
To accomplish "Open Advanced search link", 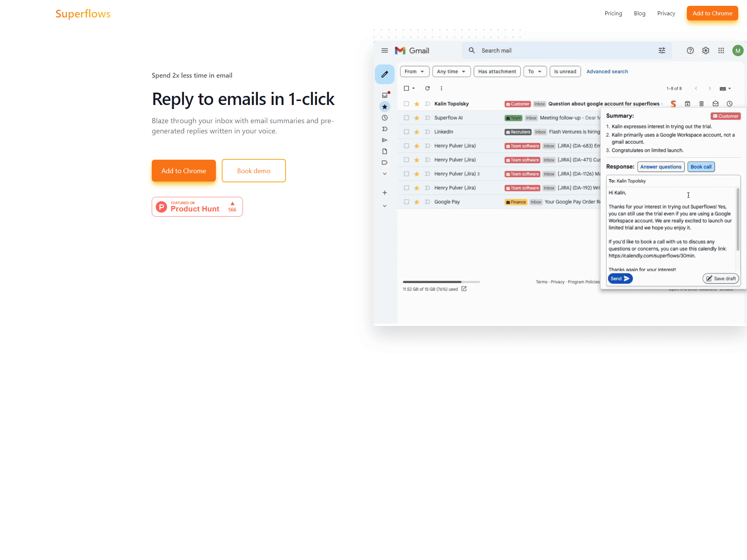I will (607, 71).
